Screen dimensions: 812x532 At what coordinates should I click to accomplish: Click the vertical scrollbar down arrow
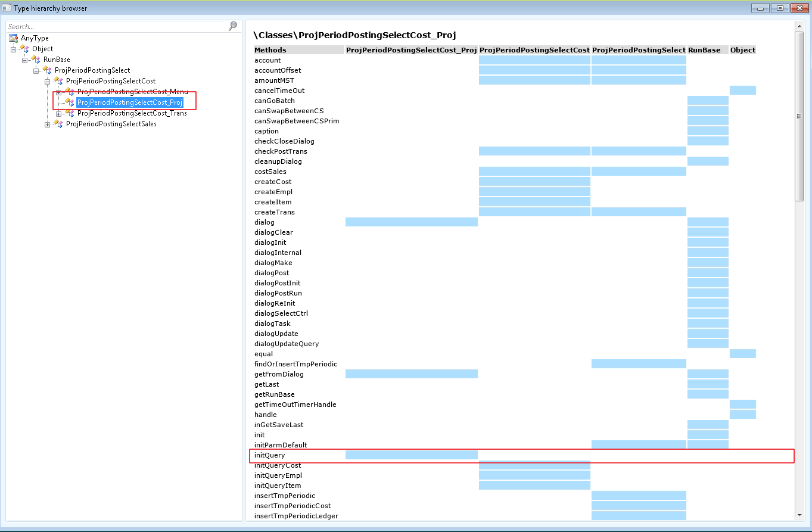point(799,515)
